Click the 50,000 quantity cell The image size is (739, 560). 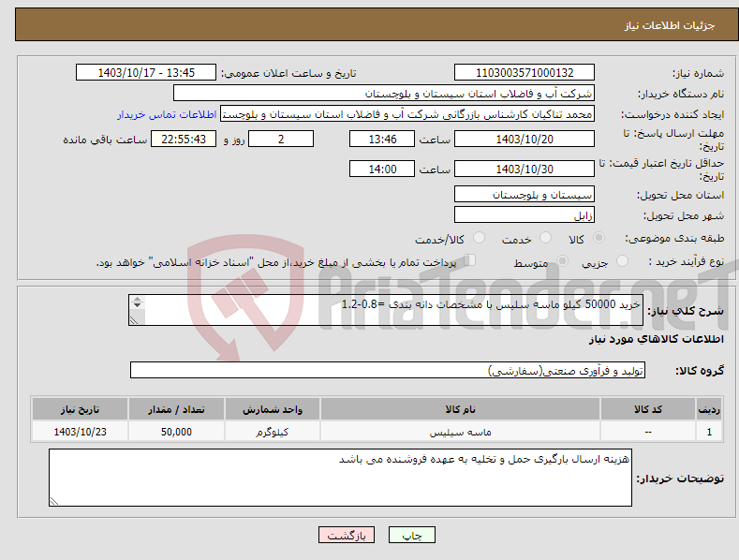(176, 432)
